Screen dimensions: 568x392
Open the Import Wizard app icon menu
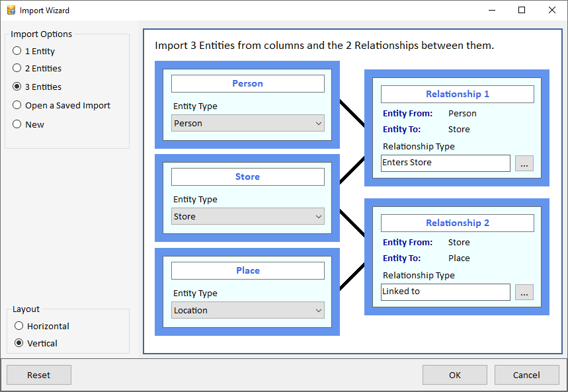[x=9, y=10]
